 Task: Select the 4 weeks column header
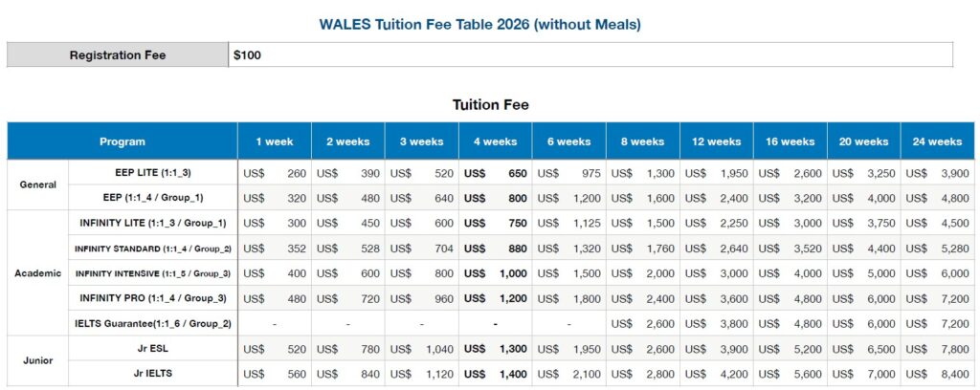pyautogui.click(x=495, y=141)
